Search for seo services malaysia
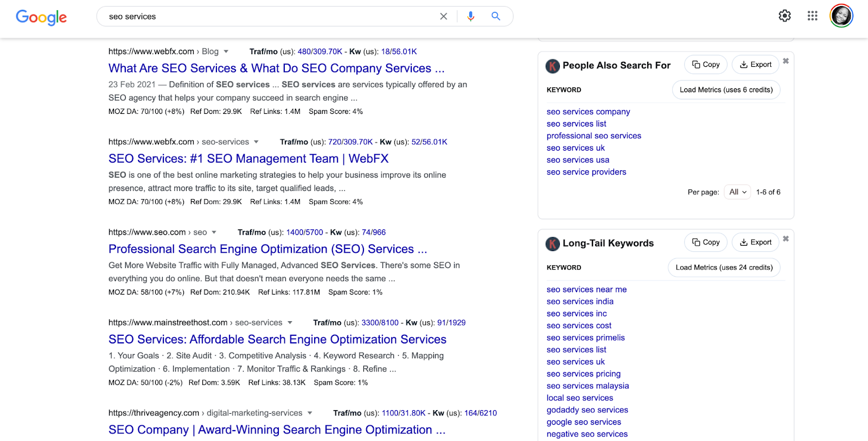868x441 pixels. (588, 386)
